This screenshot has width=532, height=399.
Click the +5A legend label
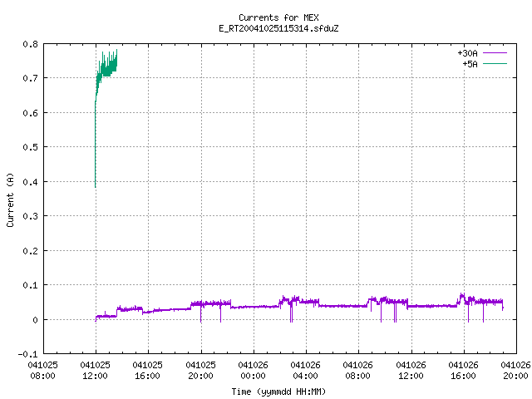tap(470, 64)
